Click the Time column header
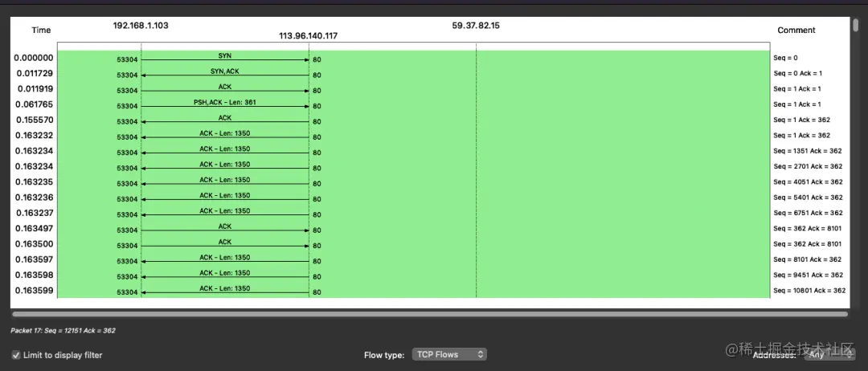 point(41,30)
